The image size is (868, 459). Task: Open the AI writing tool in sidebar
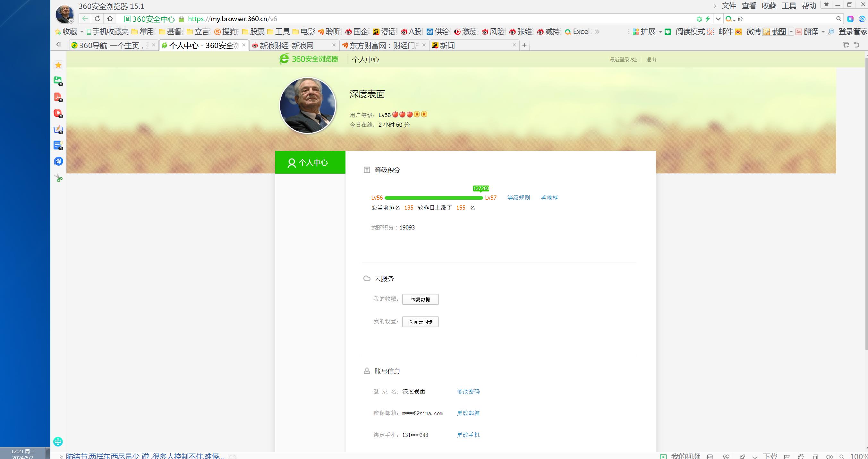tap(58, 129)
